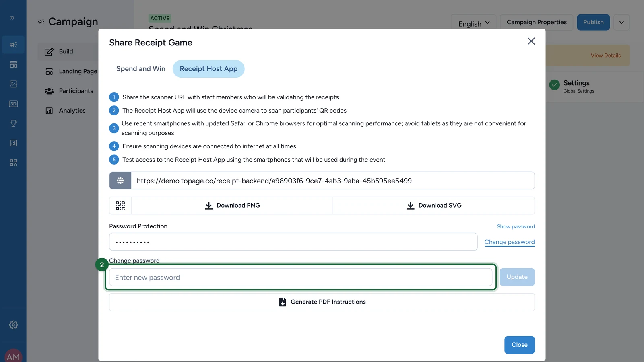The image size is (644, 362).
Task: Open the layout templates icon in sidebar
Action: coord(13,64)
